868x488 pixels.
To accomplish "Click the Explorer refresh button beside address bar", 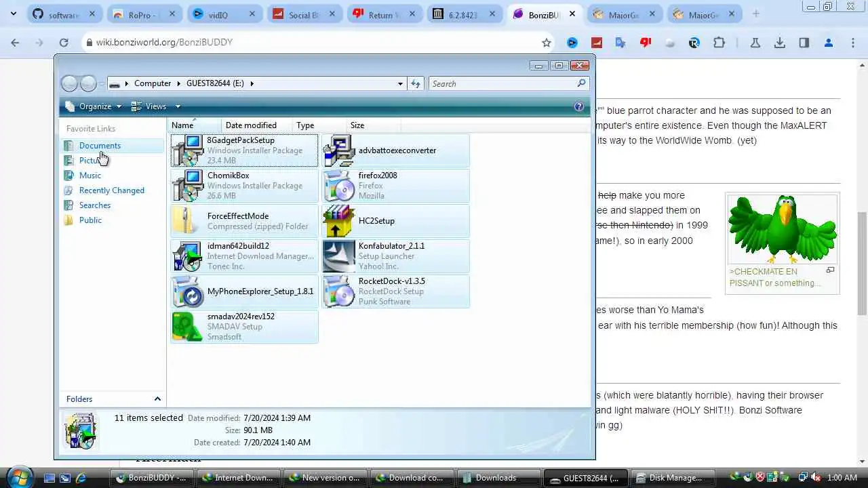I will tap(416, 83).
